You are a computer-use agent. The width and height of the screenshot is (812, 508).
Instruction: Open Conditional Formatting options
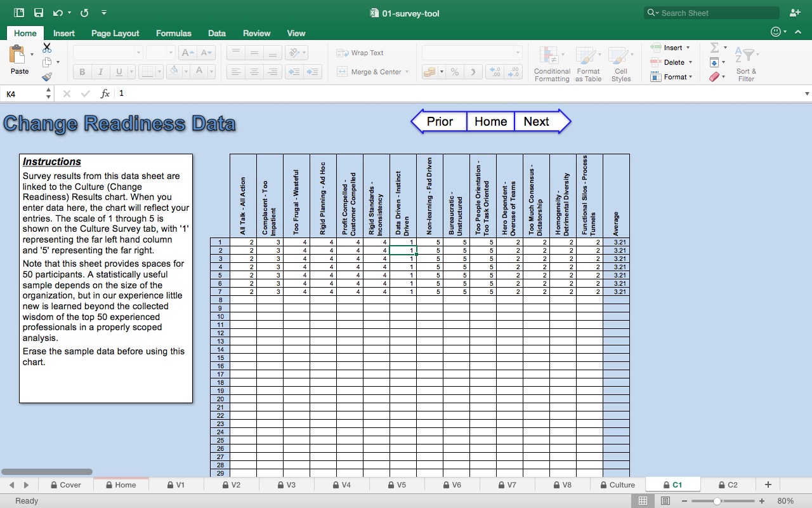(551, 63)
